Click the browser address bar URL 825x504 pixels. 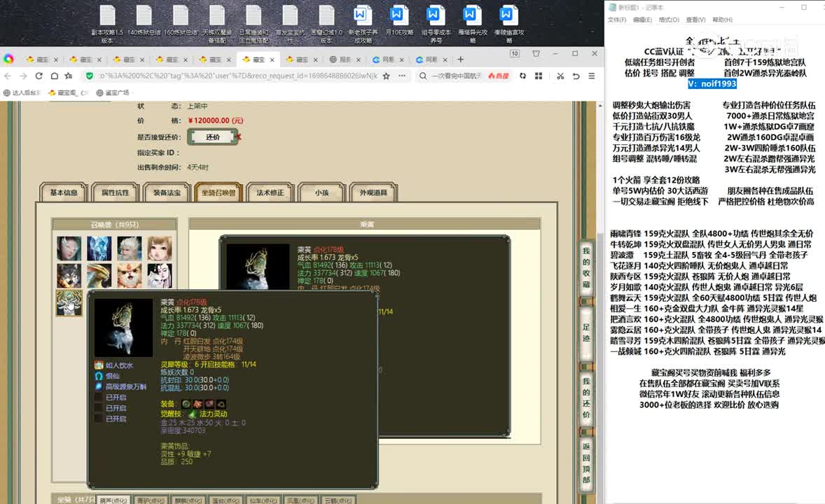point(238,76)
